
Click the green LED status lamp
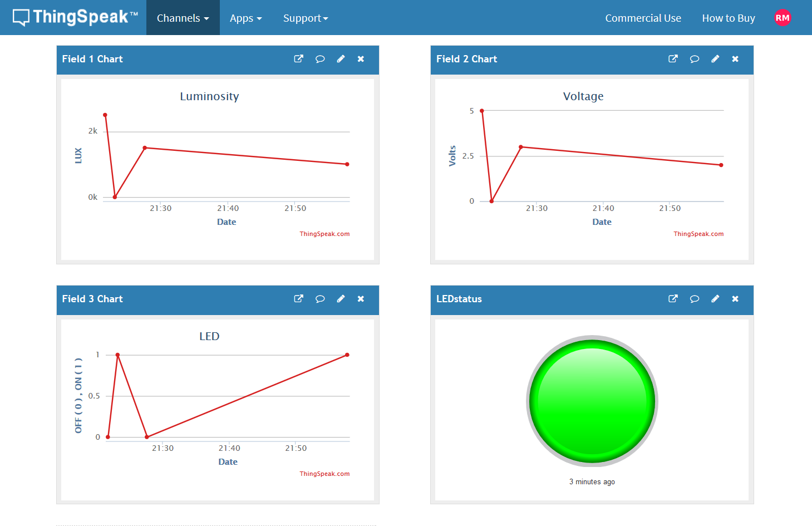(592, 401)
